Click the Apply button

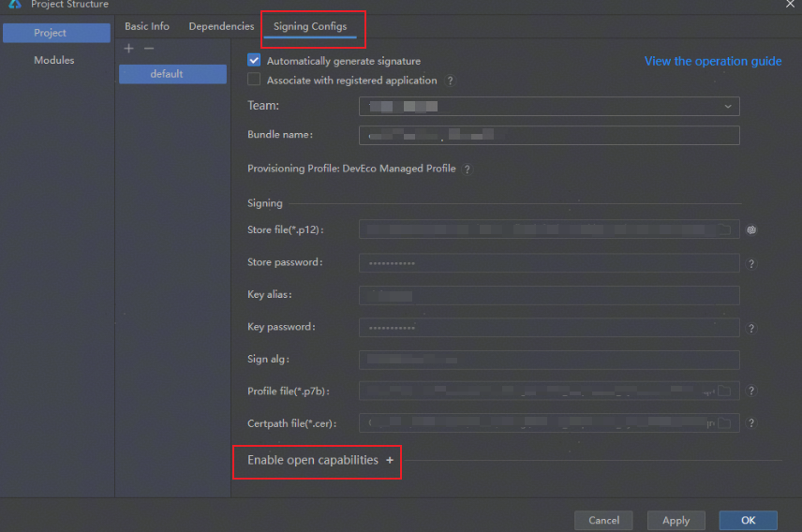coord(676,521)
